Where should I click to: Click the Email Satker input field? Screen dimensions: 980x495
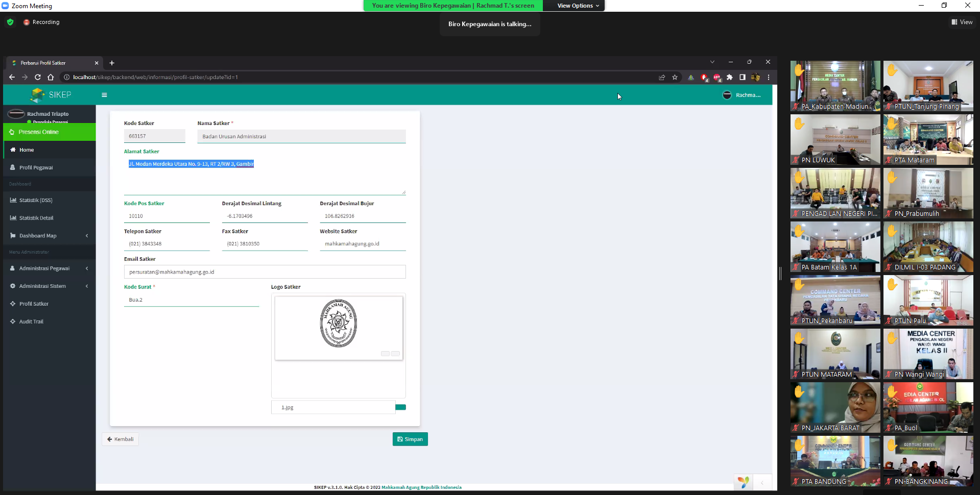click(265, 272)
